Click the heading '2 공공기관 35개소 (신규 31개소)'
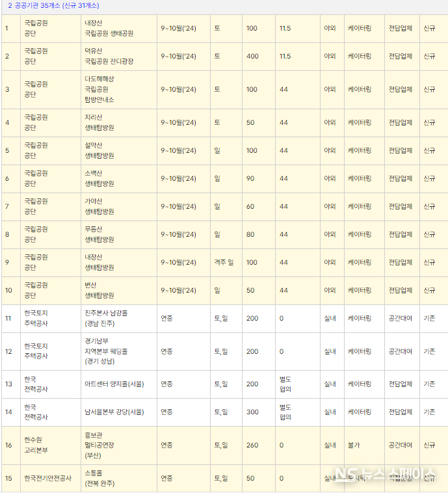 (x=53, y=6)
